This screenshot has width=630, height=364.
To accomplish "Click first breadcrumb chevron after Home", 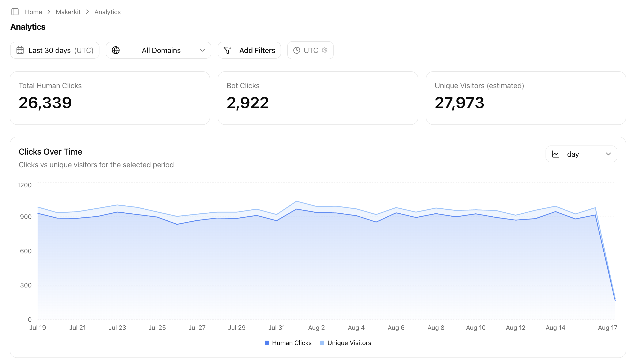I will coord(49,12).
